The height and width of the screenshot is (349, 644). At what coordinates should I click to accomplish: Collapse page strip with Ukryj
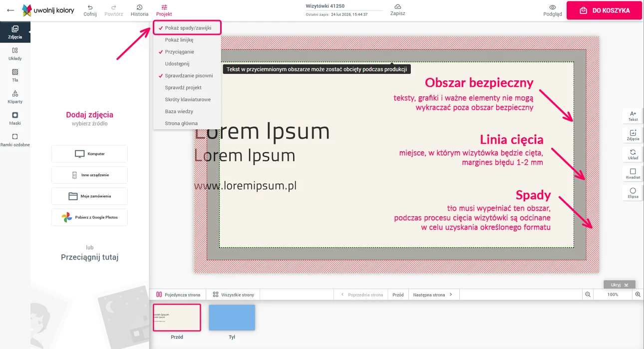coord(619,285)
